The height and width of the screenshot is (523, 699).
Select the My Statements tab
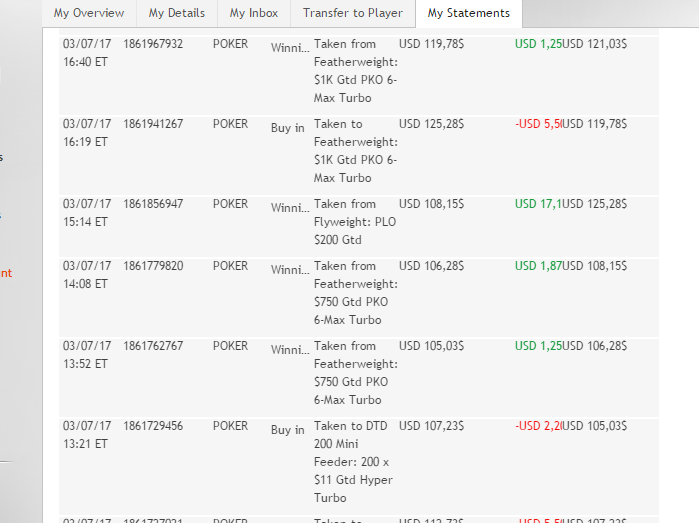tap(468, 13)
